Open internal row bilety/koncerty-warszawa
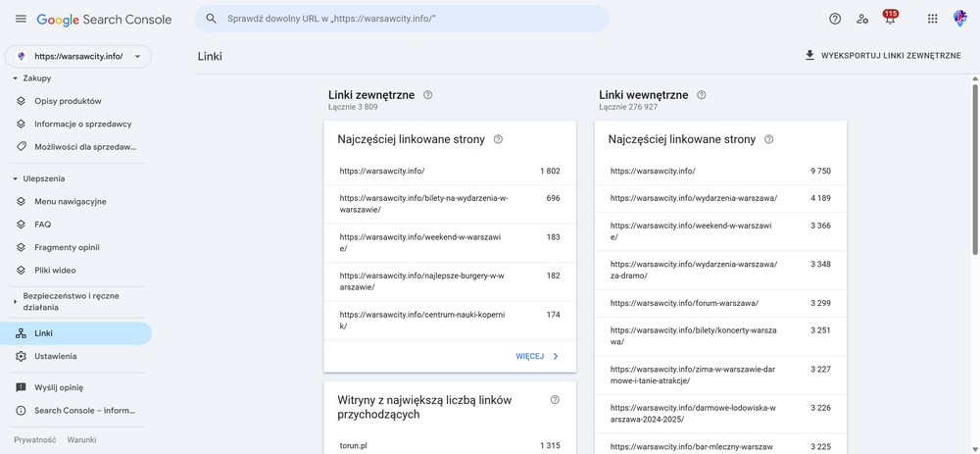The width and height of the screenshot is (980, 454). click(x=720, y=335)
